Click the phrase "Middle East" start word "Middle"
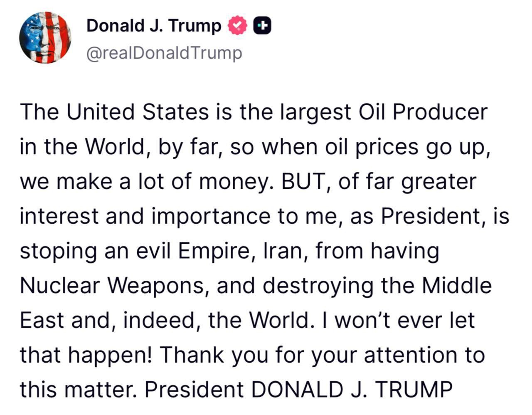532x415 pixels. tap(457, 286)
